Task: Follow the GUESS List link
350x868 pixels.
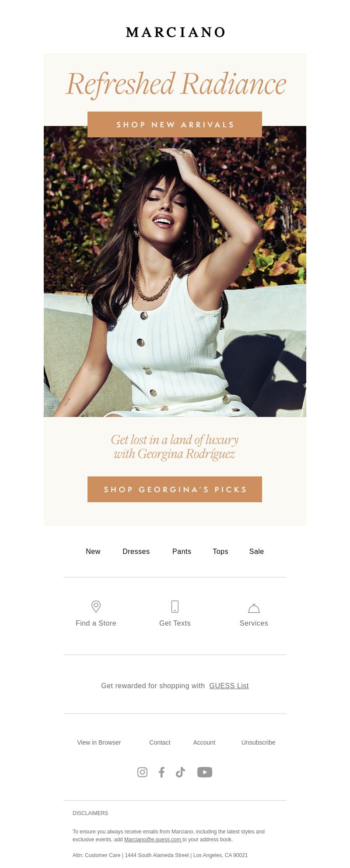Action: 229,686
